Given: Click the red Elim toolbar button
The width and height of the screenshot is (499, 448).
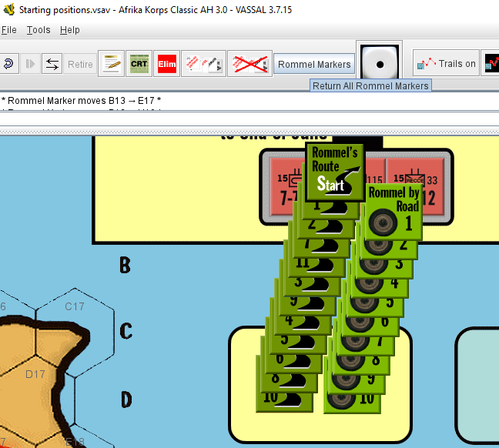Looking at the screenshot, I should (x=167, y=64).
